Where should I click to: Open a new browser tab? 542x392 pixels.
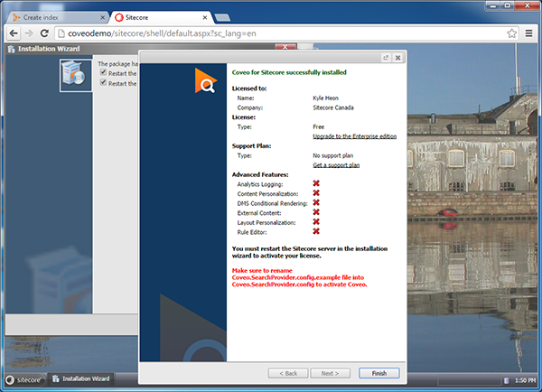tap(222, 17)
